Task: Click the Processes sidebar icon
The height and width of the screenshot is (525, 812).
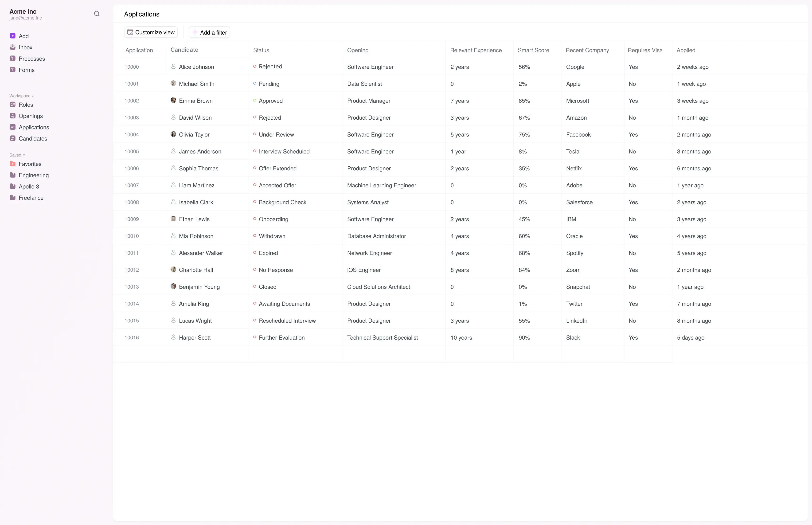Action: click(x=13, y=58)
